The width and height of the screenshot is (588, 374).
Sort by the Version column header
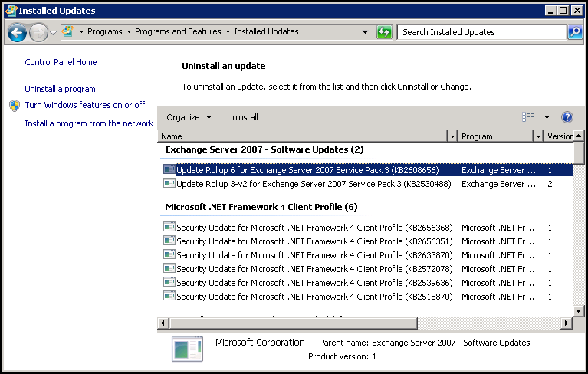pos(559,136)
